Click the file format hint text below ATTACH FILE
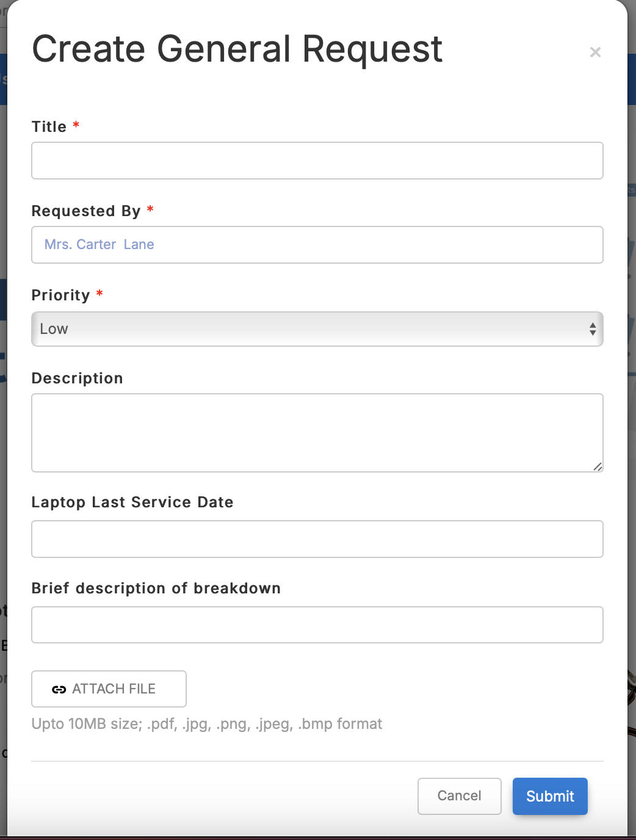Screen dimensions: 636x840 point(207,723)
